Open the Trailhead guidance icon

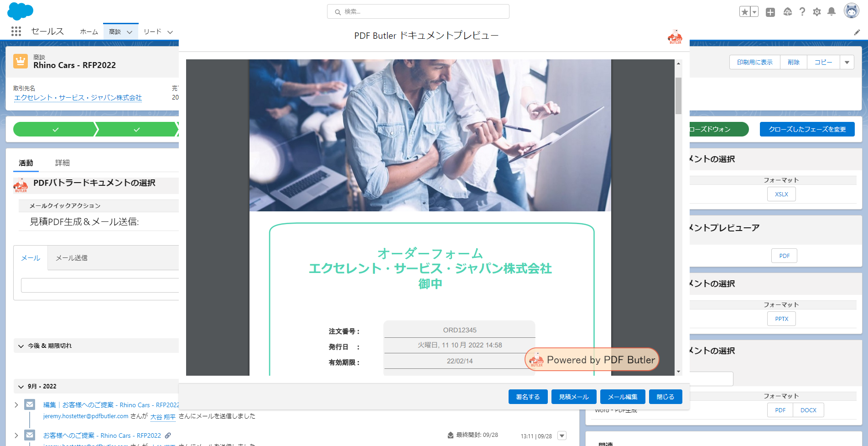pyautogui.click(x=788, y=12)
